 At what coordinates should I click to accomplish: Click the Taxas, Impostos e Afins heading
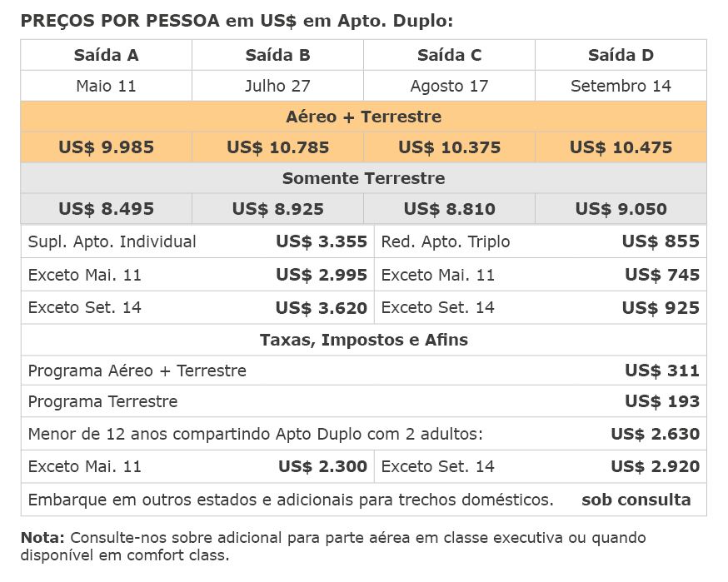pos(363,340)
